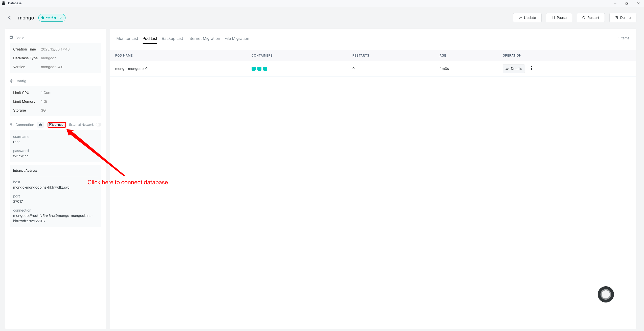The image size is (644, 331).
Task: Switch to the Monitor List tab
Action: [x=127, y=38]
